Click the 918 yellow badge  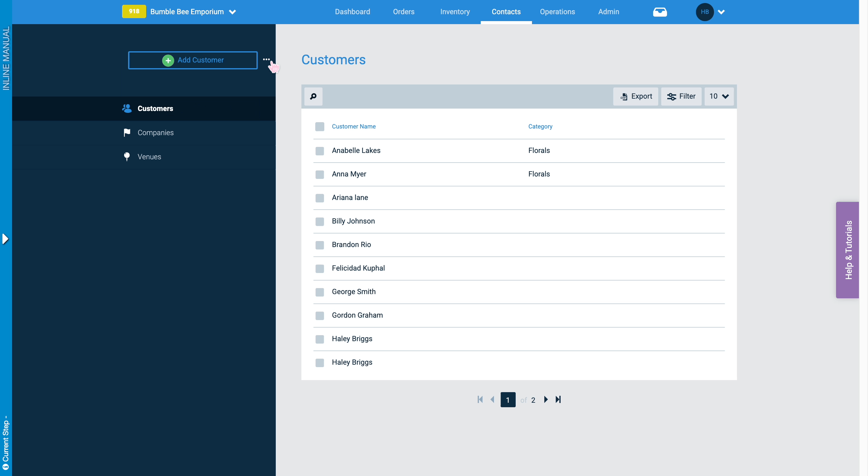[x=134, y=11]
